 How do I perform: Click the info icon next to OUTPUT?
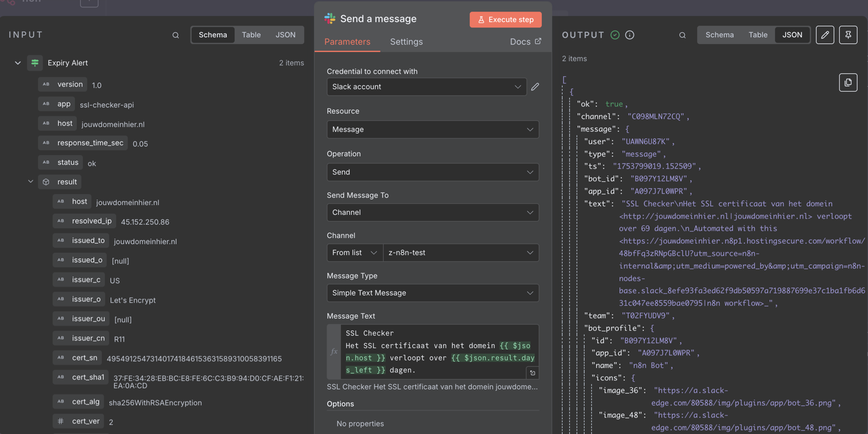(630, 35)
